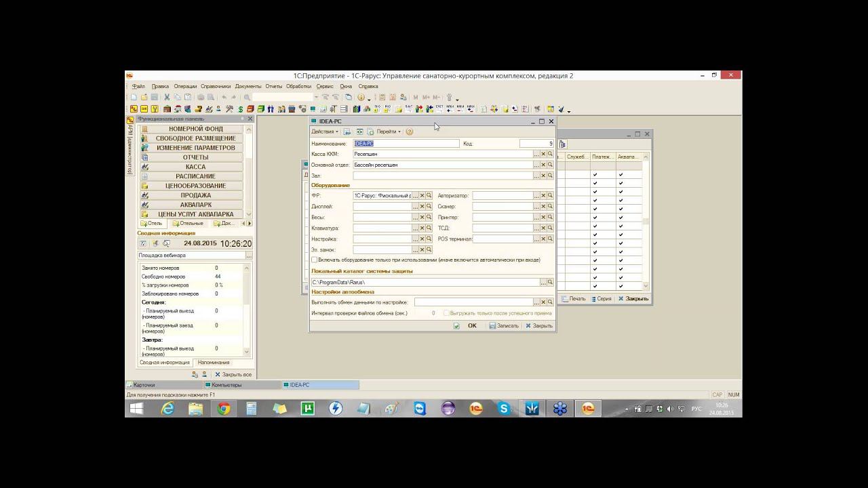Open Касса ККМ item with magnifier icon
Viewport: 868px width, 488px height.
click(550, 154)
